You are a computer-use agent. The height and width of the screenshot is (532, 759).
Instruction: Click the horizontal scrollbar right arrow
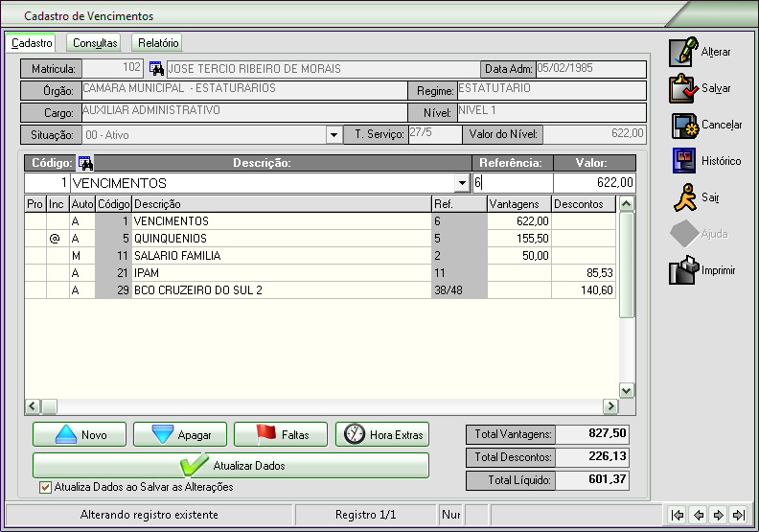point(609,406)
